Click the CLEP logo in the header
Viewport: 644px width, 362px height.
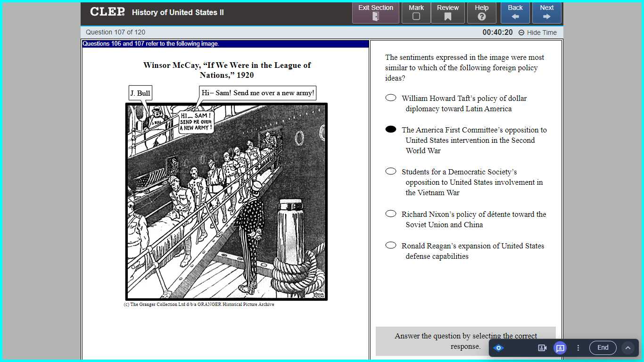pos(107,12)
